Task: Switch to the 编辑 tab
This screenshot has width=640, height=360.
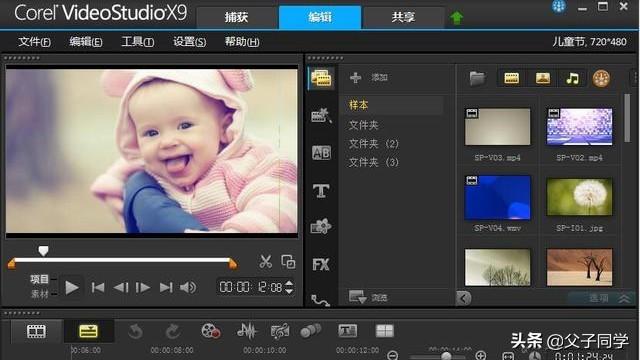Action: point(320,17)
